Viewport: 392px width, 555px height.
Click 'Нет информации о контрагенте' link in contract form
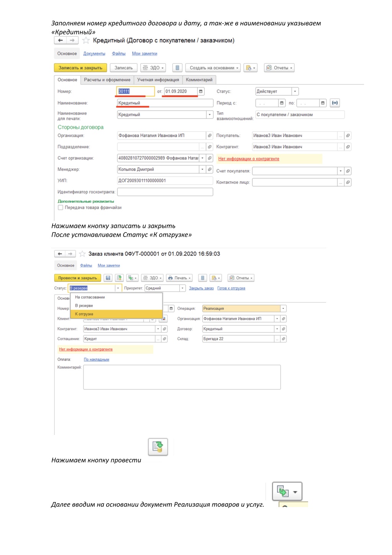pyautogui.click(x=249, y=159)
